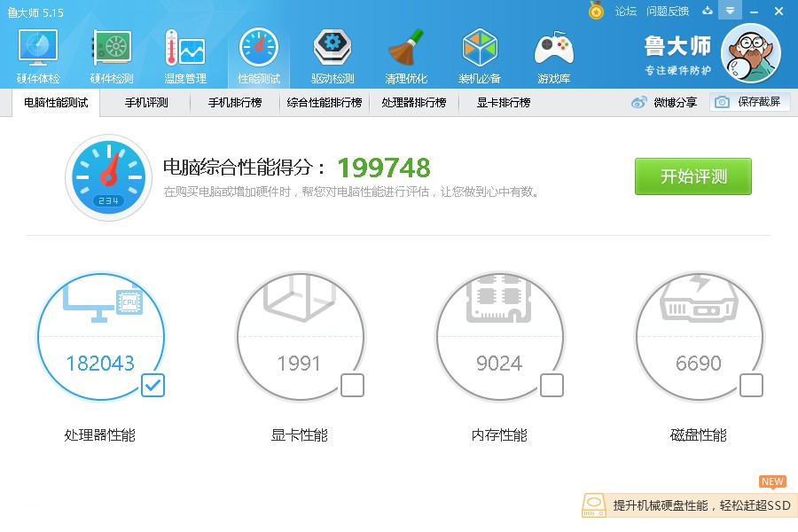Click the disk score 6690
This screenshot has width=798, height=532.
click(699, 364)
